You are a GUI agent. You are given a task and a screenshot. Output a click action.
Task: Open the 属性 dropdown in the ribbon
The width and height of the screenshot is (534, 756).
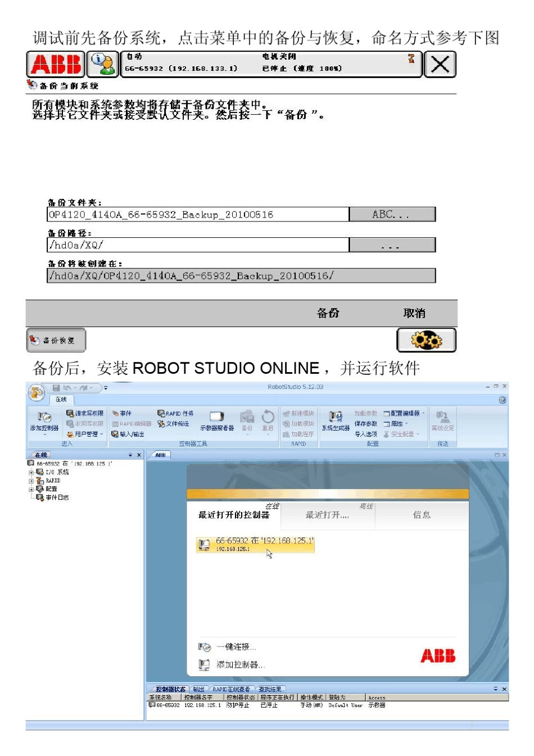pos(396,424)
